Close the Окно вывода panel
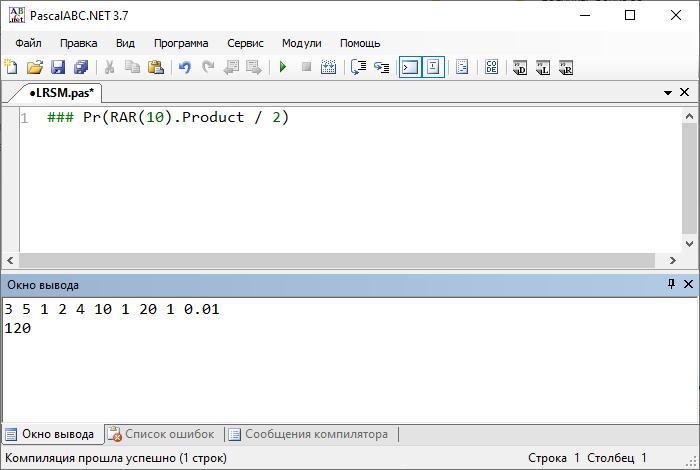The height and width of the screenshot is (470, 700). (x=688, y=284)
